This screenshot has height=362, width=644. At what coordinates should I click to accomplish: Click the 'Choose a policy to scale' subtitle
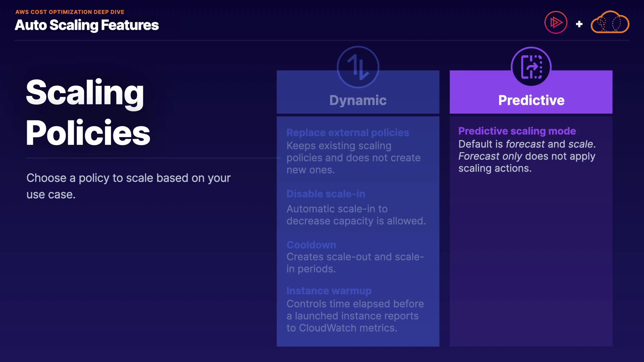coord(128,186)
